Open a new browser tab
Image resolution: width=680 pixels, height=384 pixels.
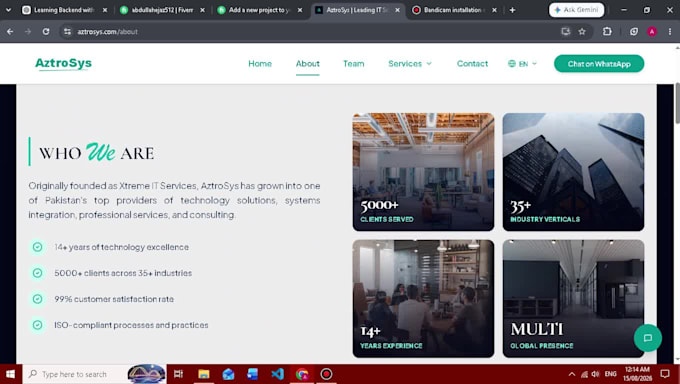(x=513, y=10)
